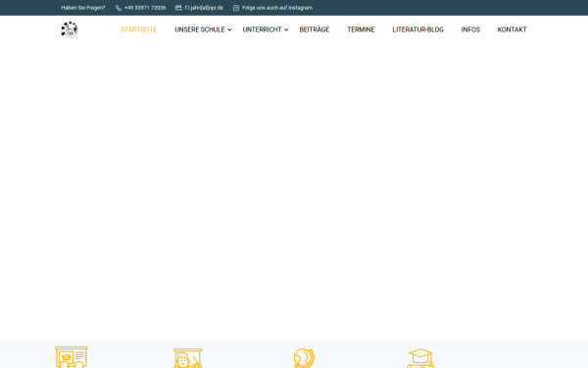588x368 pixels.
Task: Click the yellow globe icon
Action: 304,358
